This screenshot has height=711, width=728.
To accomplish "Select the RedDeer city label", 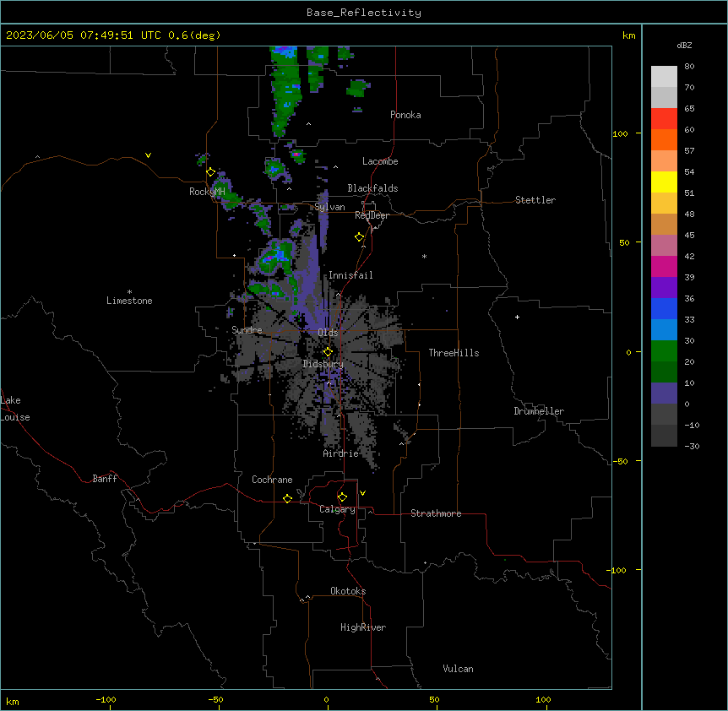I will 372,215.
